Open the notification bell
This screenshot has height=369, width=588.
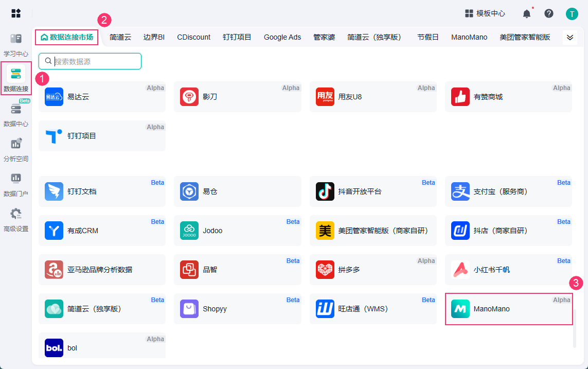pyautogui.click(x=526, y=14)
